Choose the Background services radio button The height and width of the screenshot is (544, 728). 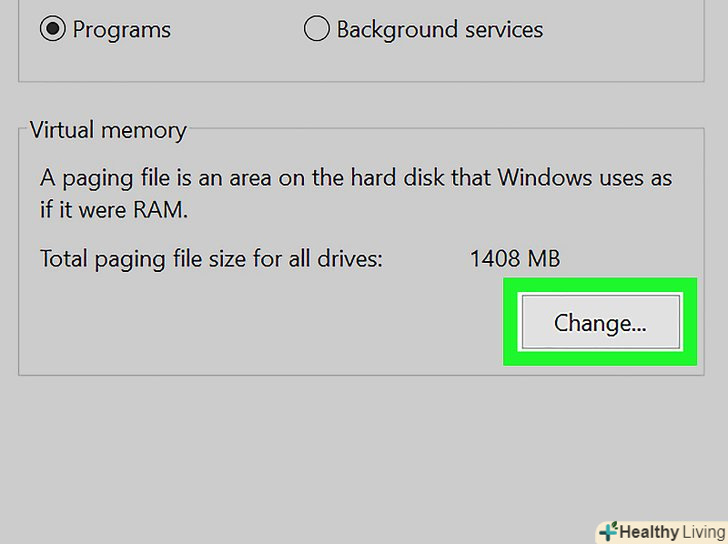pyautogui.click(x=316, y=29)
